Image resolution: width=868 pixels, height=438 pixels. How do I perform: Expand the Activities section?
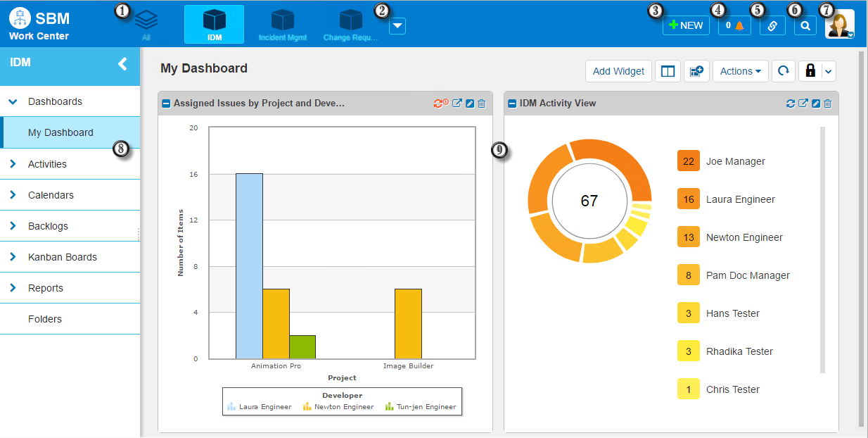click(47, 164)
